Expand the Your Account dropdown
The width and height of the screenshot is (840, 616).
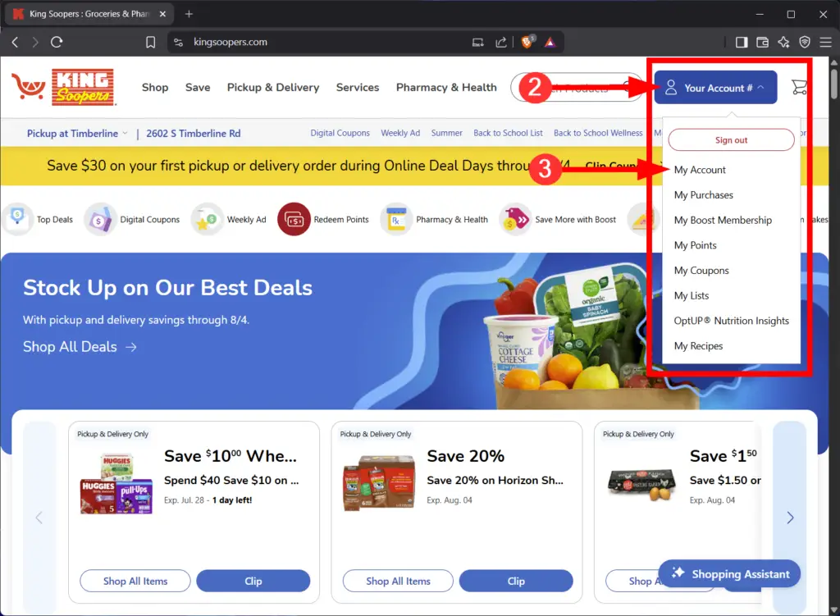[x=715, y=87]
